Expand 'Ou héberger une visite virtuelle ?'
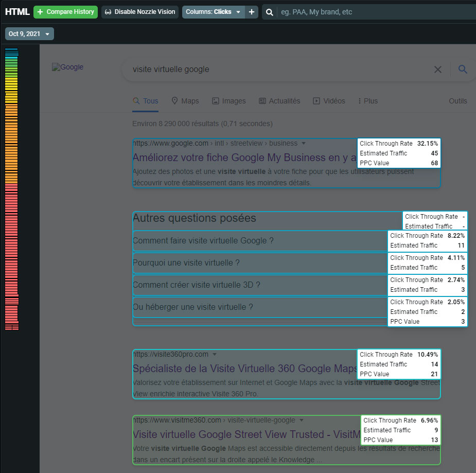This screenshot has height=473, width=476. 259,307
